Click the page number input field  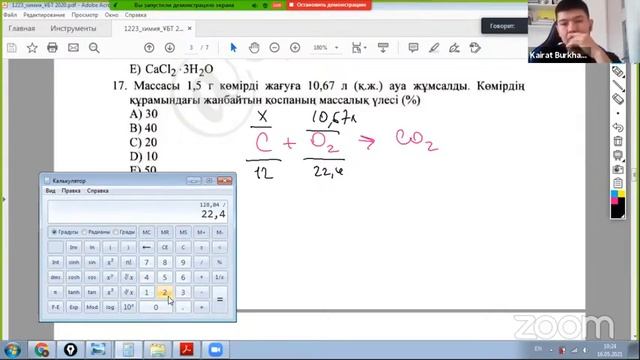click(191, 48)
